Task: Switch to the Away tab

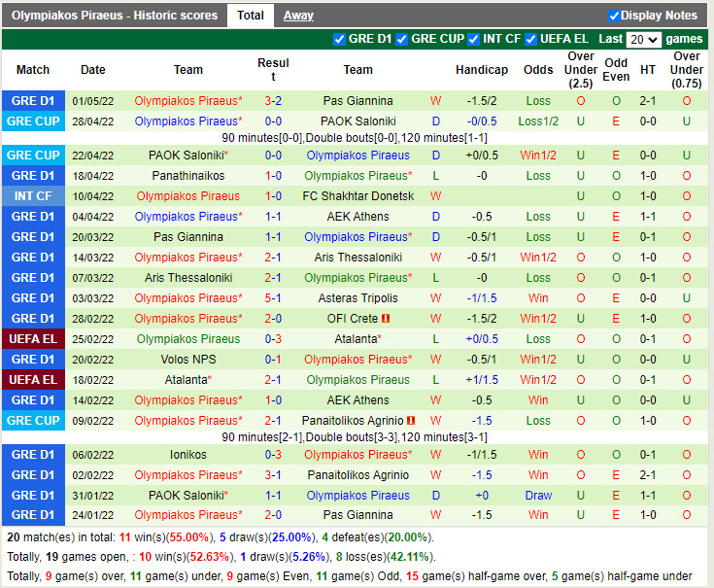Action: (x=298, y=16)
